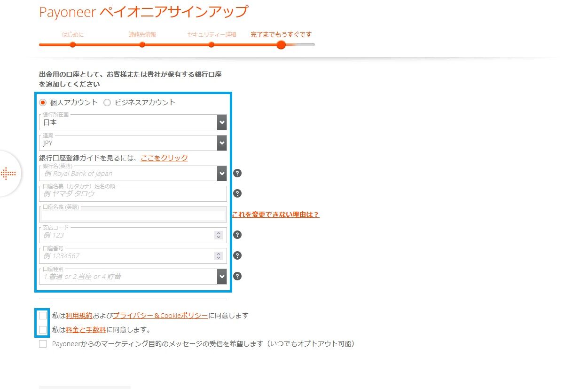Screen dimensions: 588x389
Task: Focus the 口座名義（カタカナ）input field
Action: (133, 194)
